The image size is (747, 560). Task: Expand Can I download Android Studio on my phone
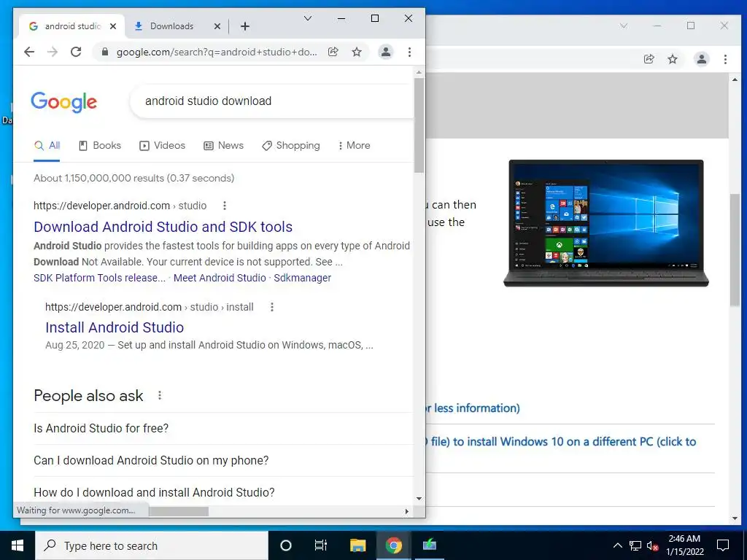[x=223, y=461]
